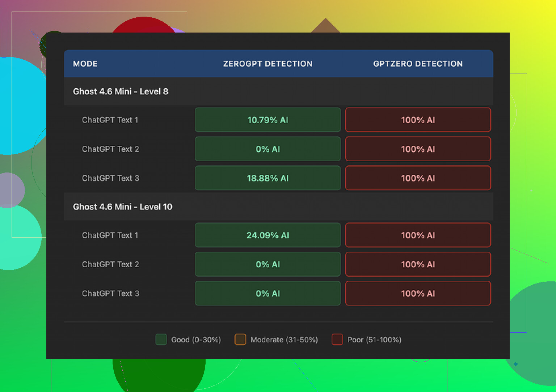Image resolution: width=556 pixels, height=392 pixels.
Task: Click the Poor (51-100%) legend label
Action: pyautogui.click(x=374, y=340)
